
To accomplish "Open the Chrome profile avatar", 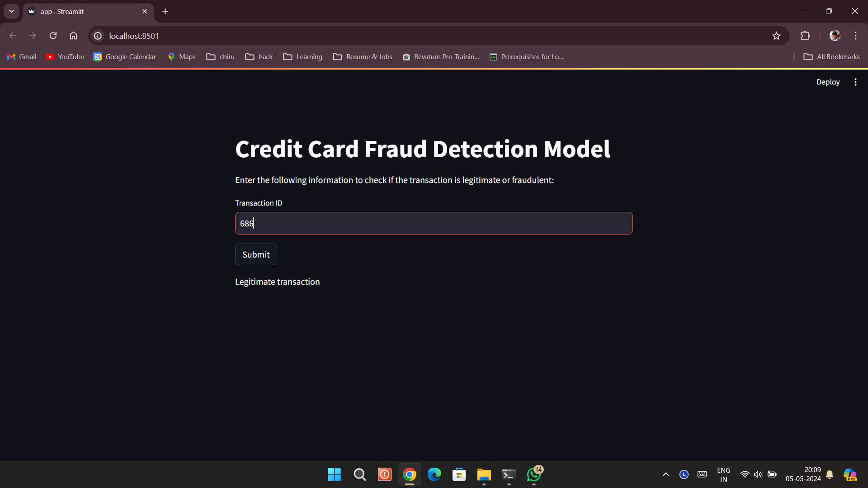I will click(x=835, y=36).
